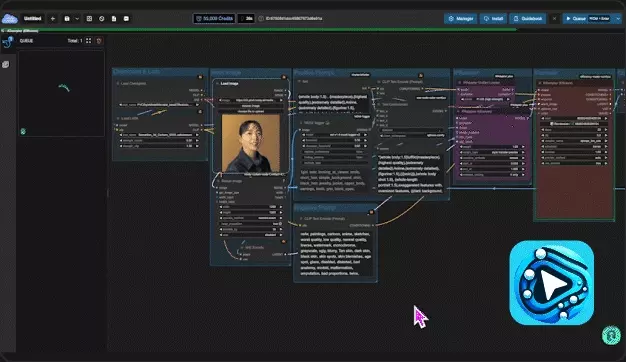The width and height of the screenshot is (626, 362).
Task: Click the portrait preview in Load Image
Action: pos(251,143)
